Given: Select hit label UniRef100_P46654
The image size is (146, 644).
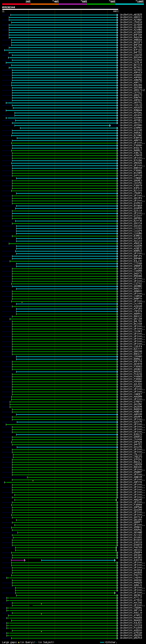Looking at the screenshot, I should [x=131, y=618].
